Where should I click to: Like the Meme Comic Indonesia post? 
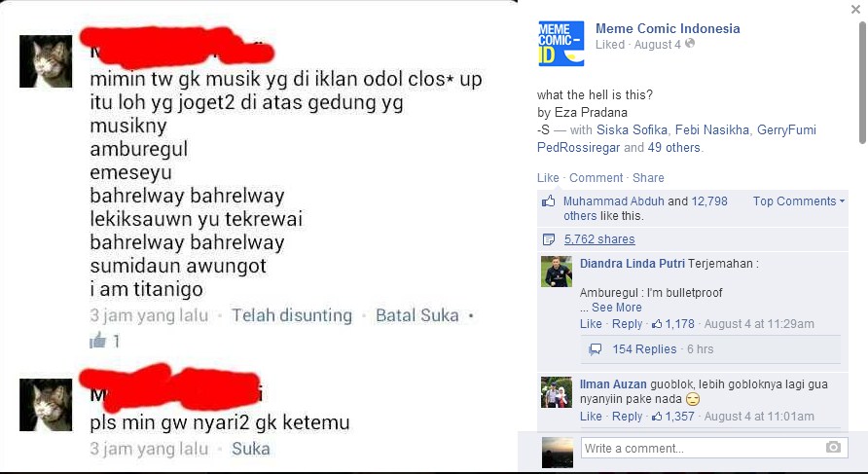point(548,178)
